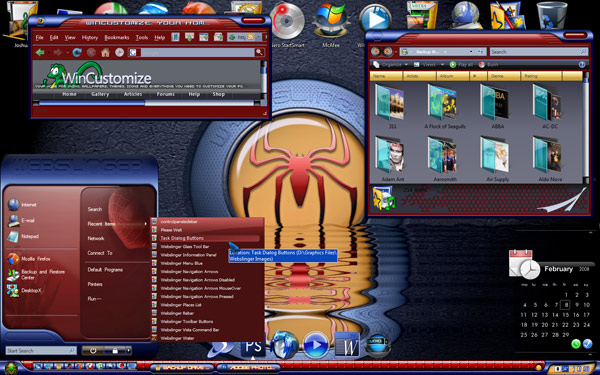The image size is (600, 375).
Task: Expand shutdown options arrow in Start menu
Action: [129, 350]
